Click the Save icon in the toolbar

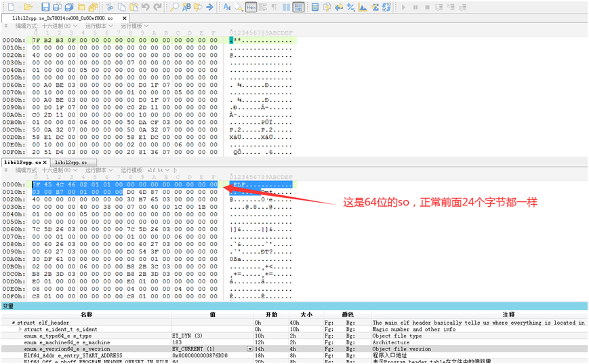pyautogui.click(x=45, y=7)
